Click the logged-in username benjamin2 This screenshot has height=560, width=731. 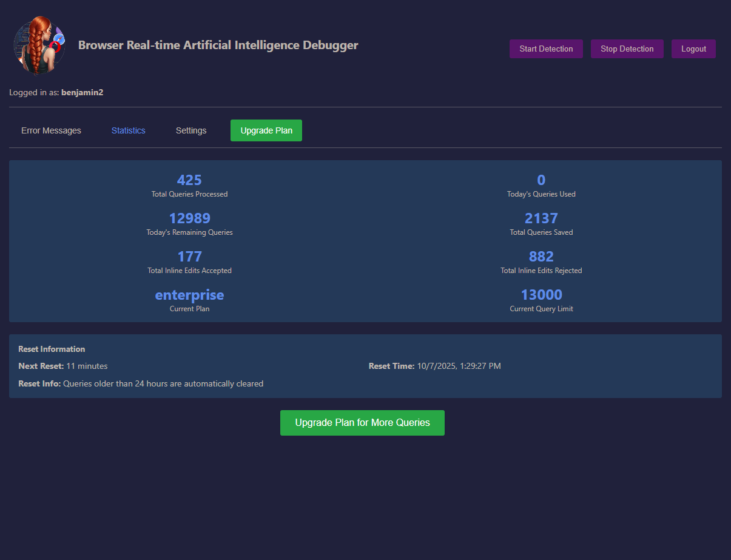(82, 92)
